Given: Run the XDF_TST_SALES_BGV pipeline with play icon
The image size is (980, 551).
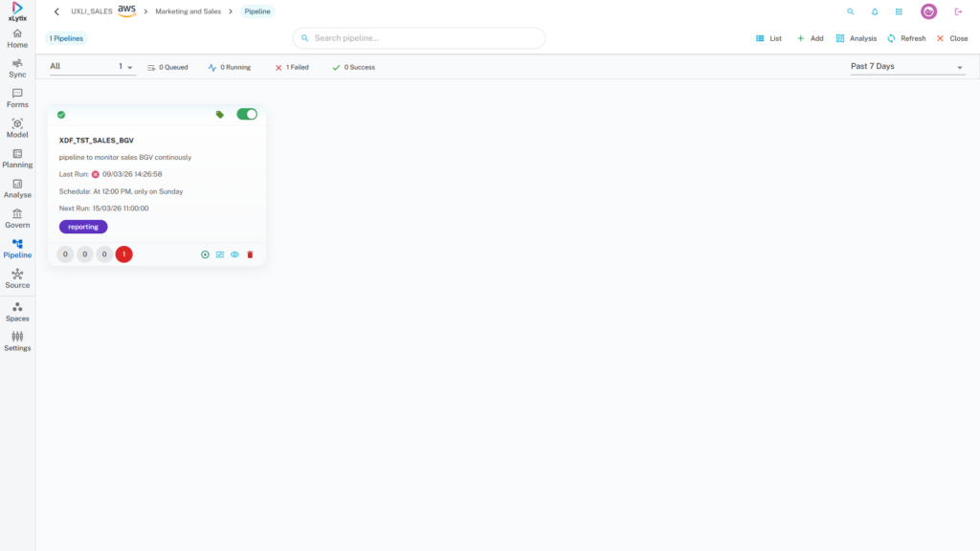Looking at the screenshot, I should [205, 254].
